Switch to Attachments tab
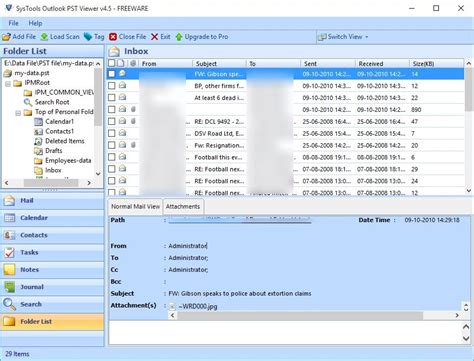 coord(183,207)
